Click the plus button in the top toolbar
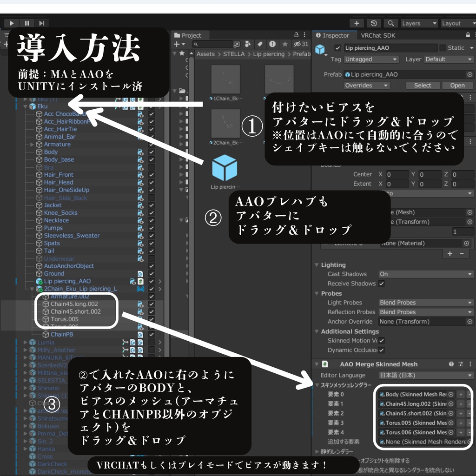The width and height of the screenshot is (476, 476). (357, 23)
